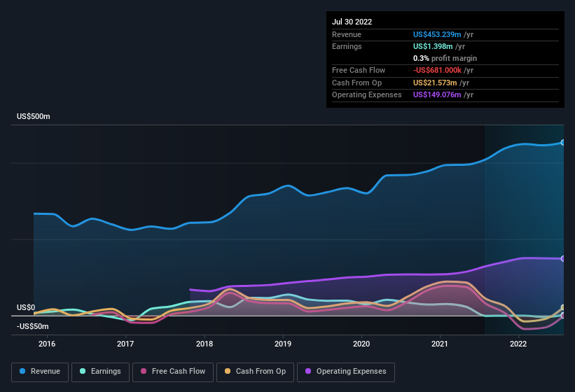The height and width of the screenshot is (392, 575).
Task: Toggle Free Cash Flow legend item
Action: point(173,372)
